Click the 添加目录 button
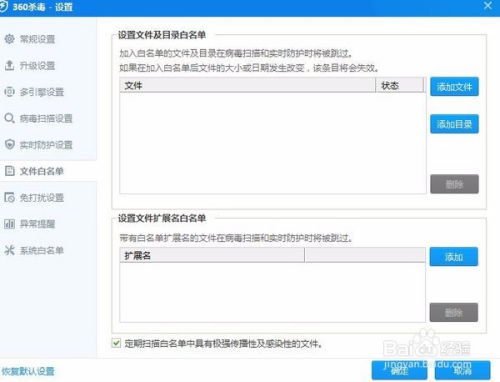Viewport: 500px width, 382px height. [x=454, y=124]
